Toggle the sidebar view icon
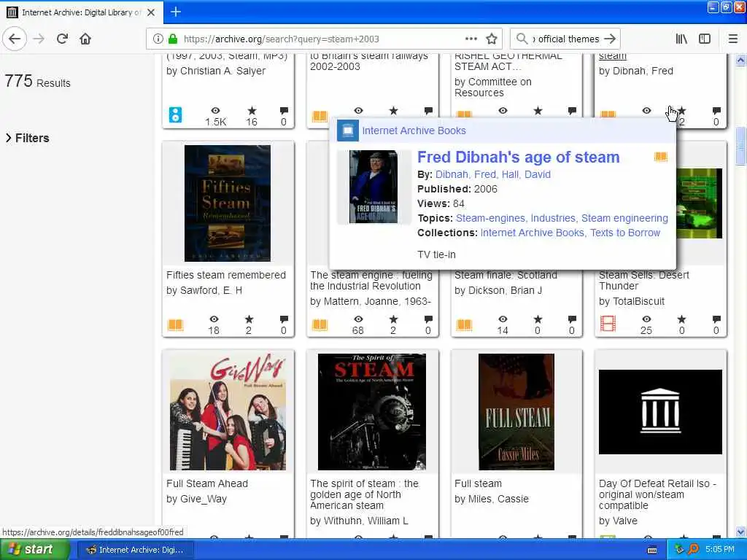 click(x=705, y=39)
